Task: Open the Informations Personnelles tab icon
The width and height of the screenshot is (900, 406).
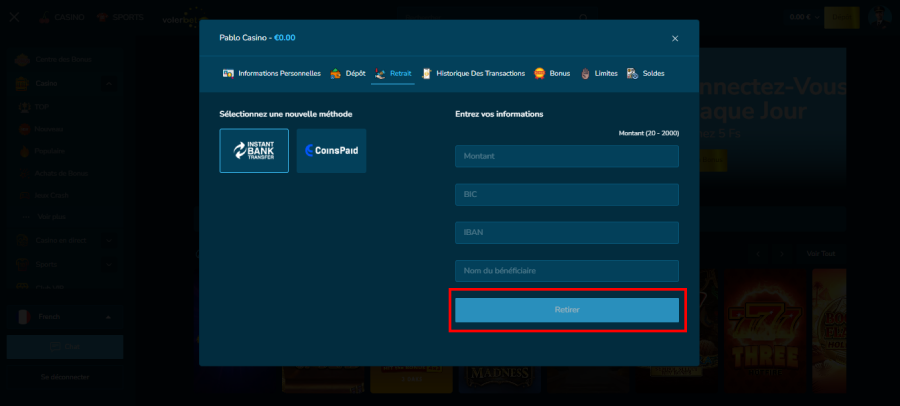Action: 228,74
